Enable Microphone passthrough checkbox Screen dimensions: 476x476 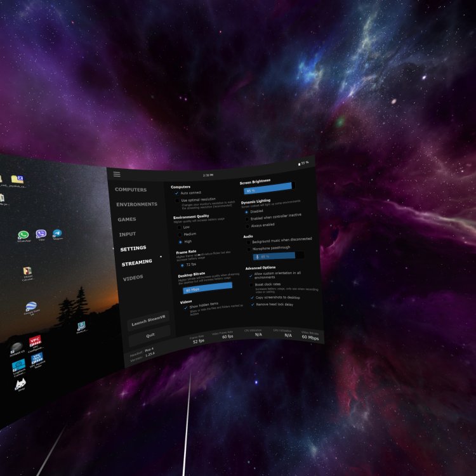pos(249,249)
